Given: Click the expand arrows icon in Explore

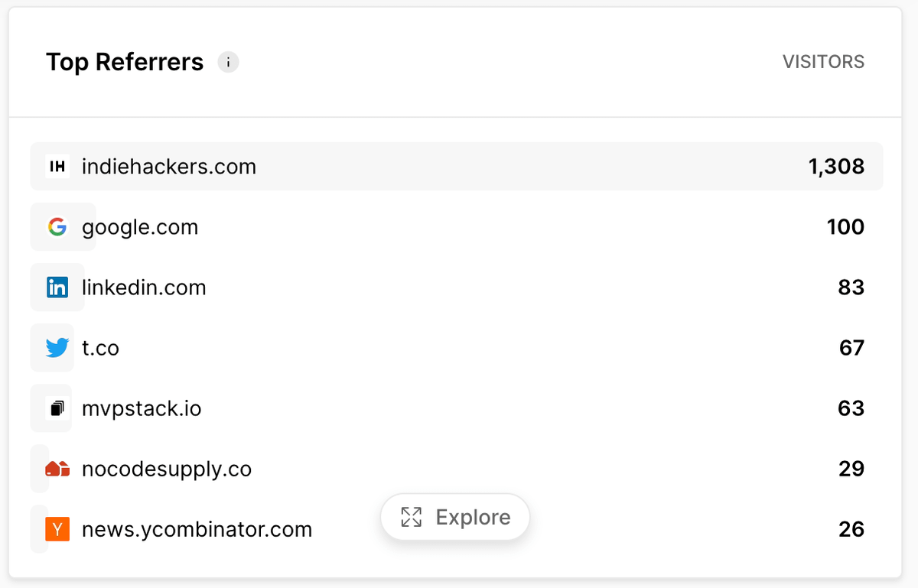Looking at the screenshot, I should pyautogui.click(x=412, y=518).
